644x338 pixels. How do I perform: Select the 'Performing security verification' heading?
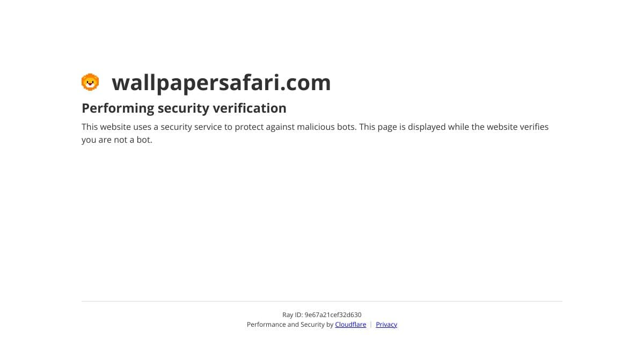[x=184, y=108]
